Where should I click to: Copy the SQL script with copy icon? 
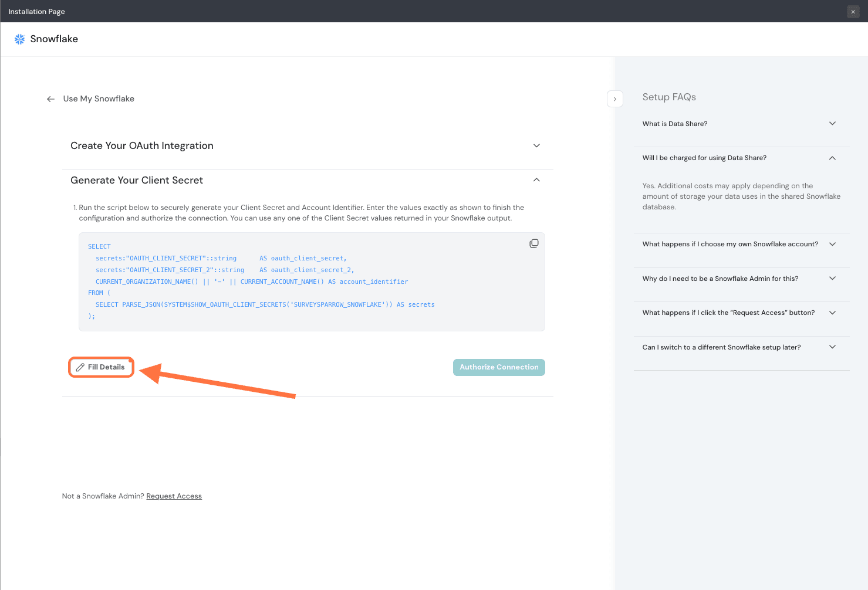click(x=533, y=243)
